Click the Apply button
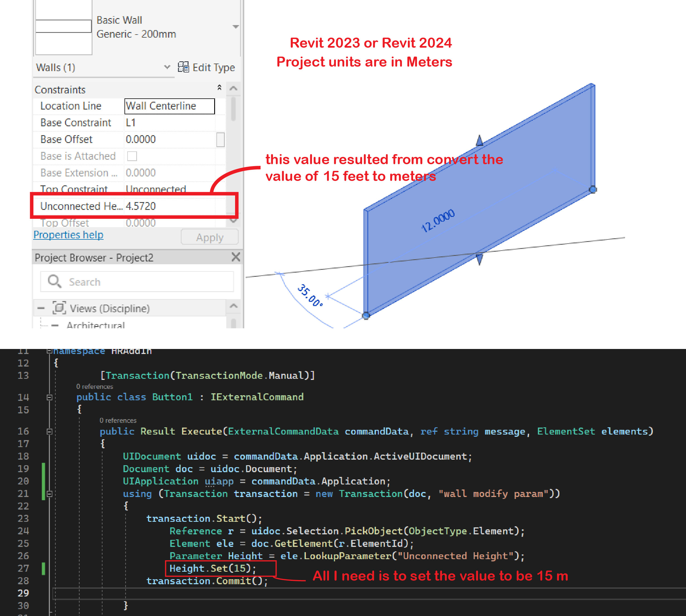686x616 pixels. pos(209,237)
